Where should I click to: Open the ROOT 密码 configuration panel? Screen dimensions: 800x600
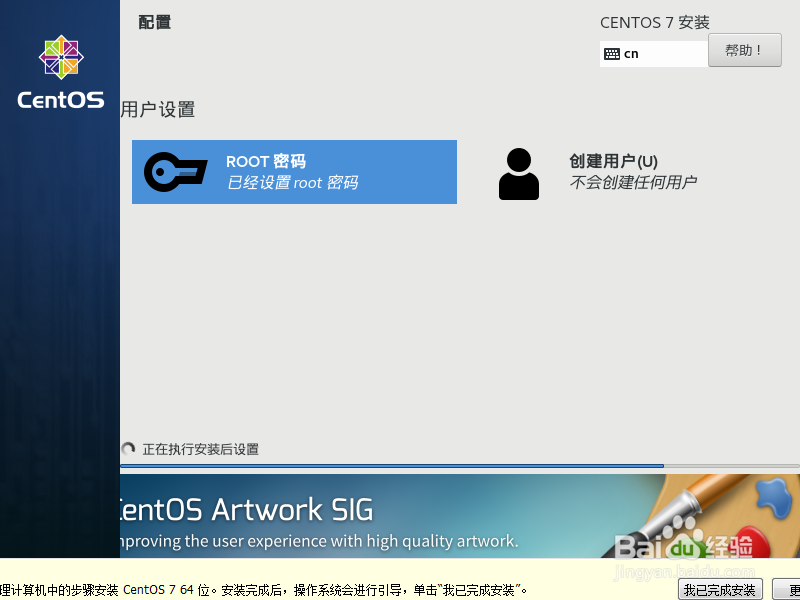(294, 172)
